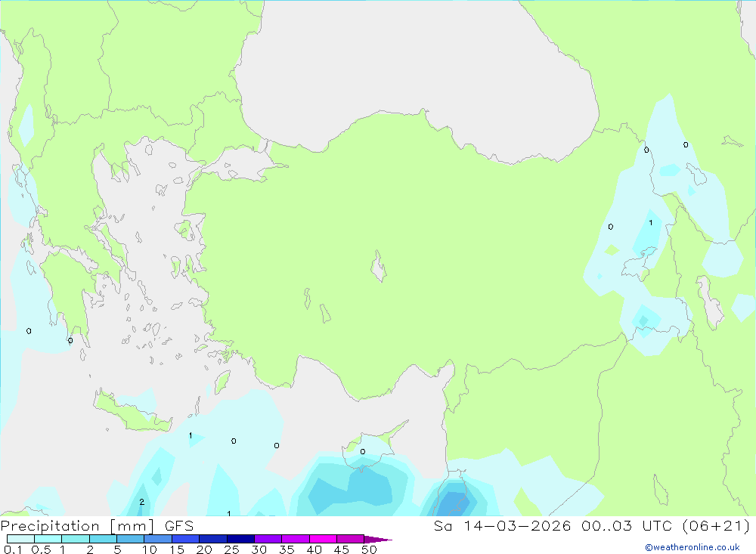Click the '10' legend scale label
The width and height of the screenshot is (756, 554).
tap(150, 549)
